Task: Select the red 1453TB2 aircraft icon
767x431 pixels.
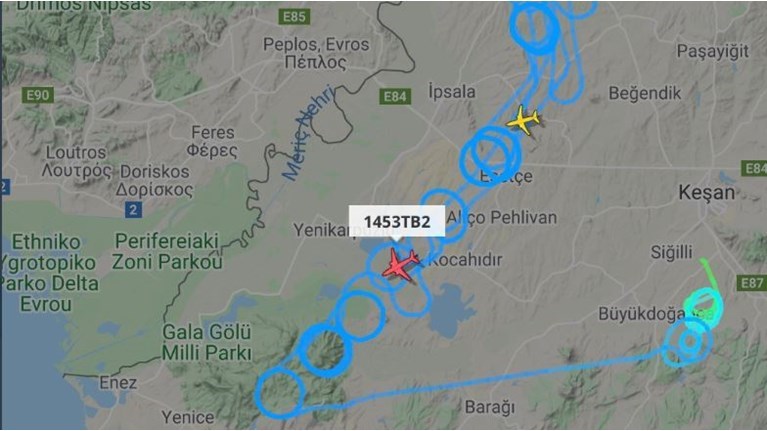Action: (x=400, y=265)
